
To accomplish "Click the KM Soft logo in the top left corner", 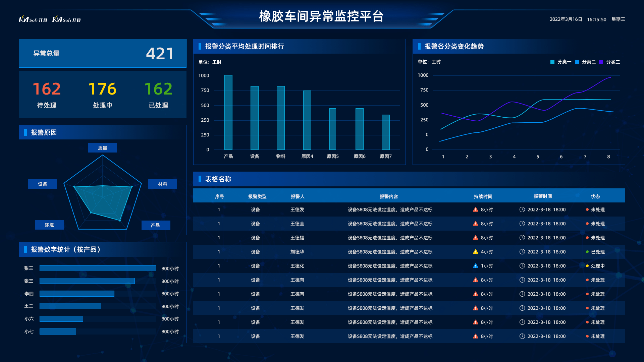I will click(x=33, y=19).
